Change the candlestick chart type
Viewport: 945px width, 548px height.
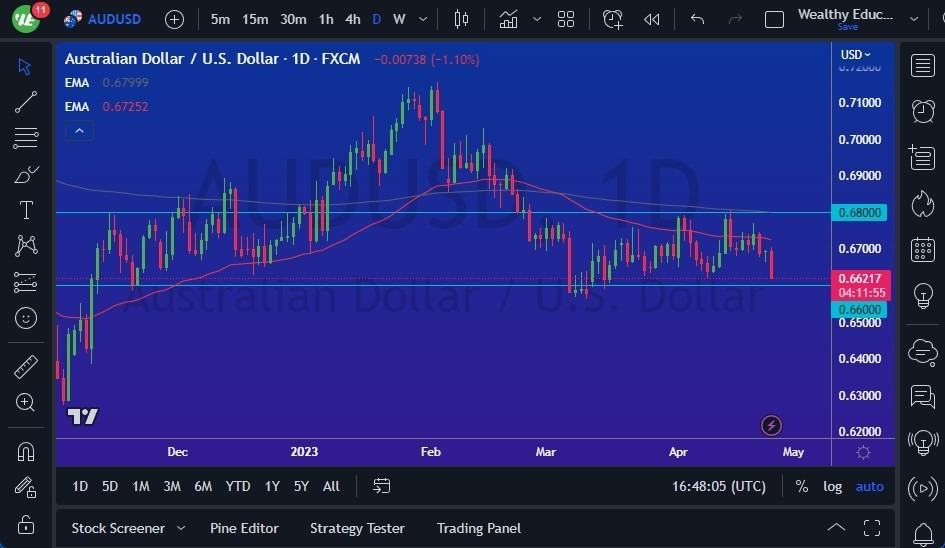tap(461, 19)
